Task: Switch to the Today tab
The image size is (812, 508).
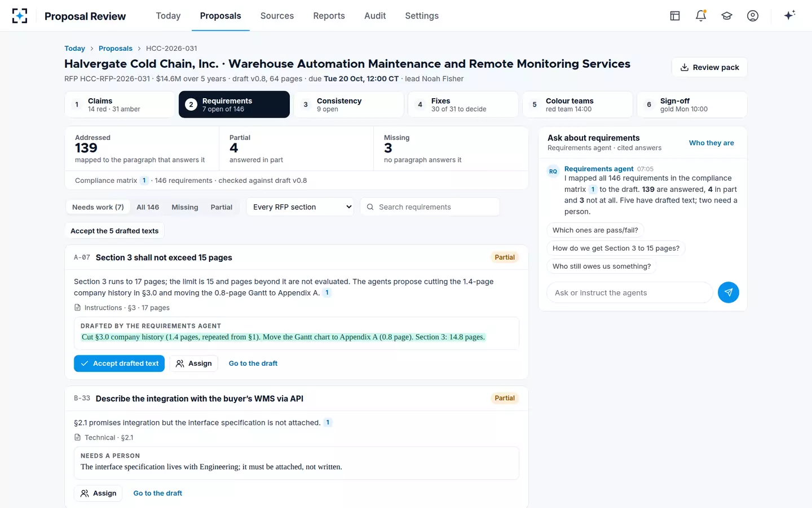Action: [168, 16]
